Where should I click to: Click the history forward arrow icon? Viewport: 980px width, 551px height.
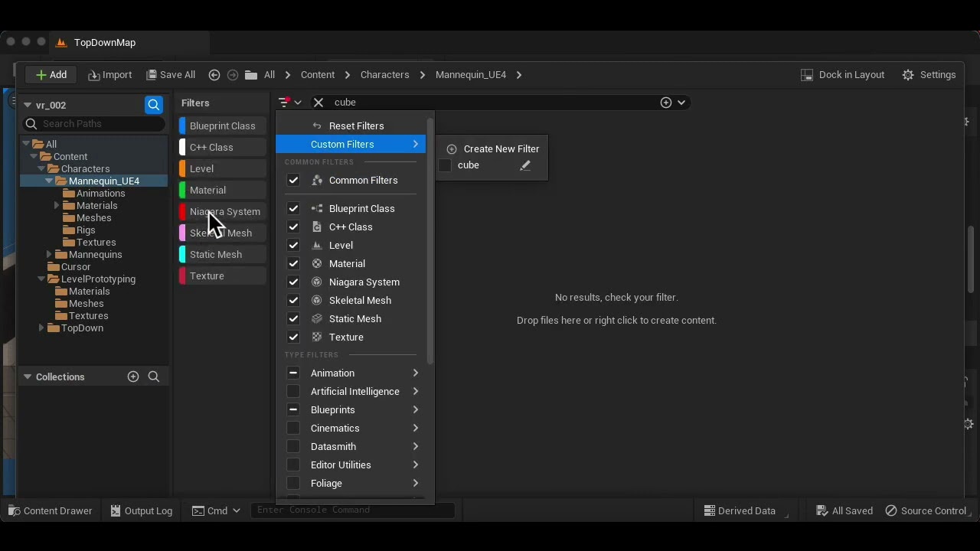[233, 74]
